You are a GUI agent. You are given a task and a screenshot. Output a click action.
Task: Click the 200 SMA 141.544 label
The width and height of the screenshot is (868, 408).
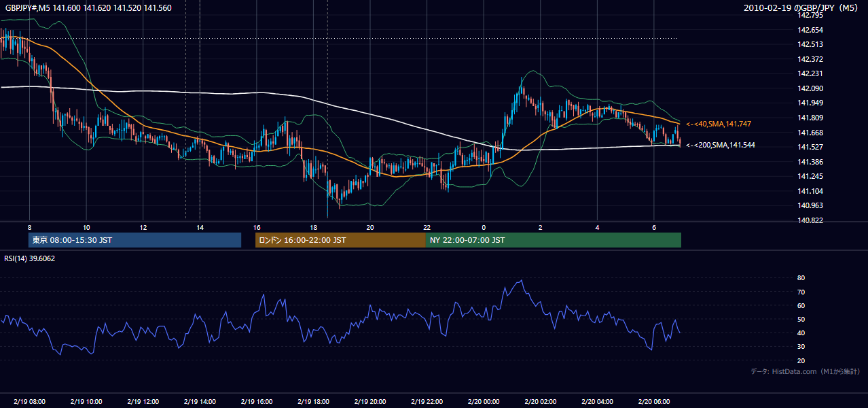721,145
